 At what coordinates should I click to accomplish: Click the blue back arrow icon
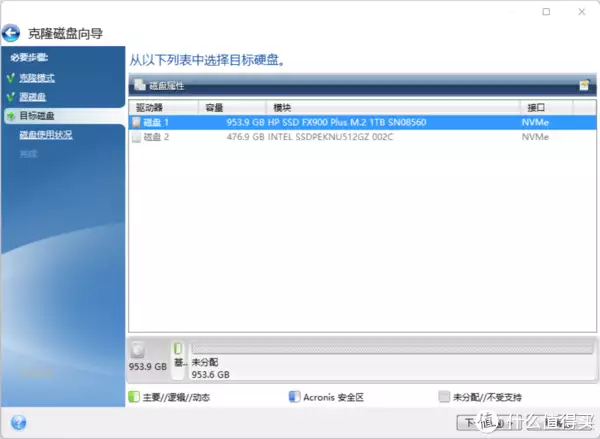11,33
